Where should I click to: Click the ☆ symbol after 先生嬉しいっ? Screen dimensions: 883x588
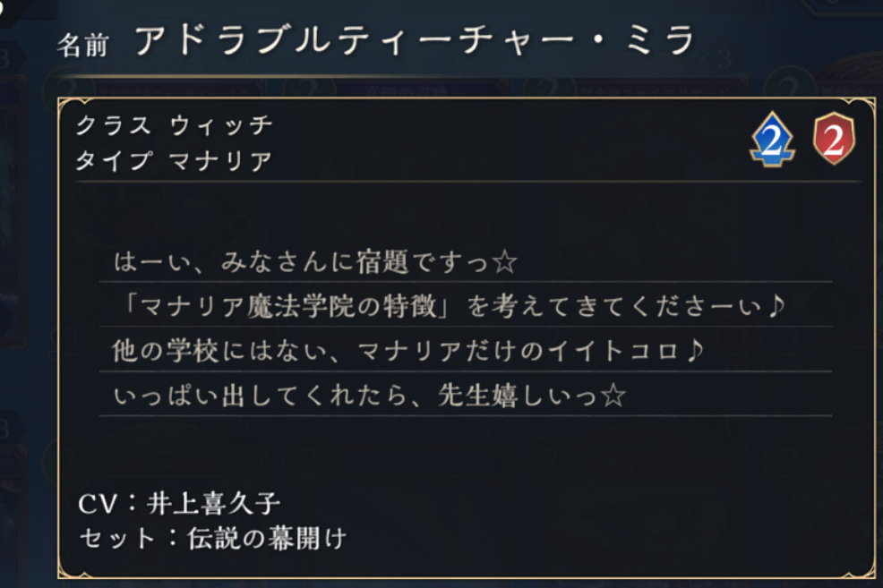(x=613, y=396)
